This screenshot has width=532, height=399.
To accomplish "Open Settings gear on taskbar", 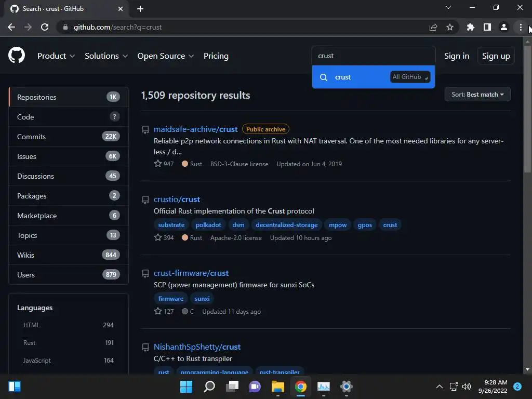I will coord(347,387).
